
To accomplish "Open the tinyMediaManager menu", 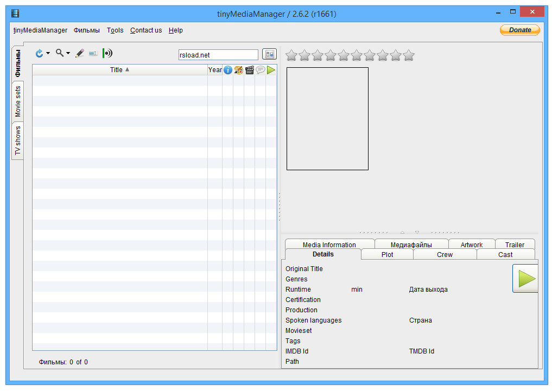I will click(x=41, y=30).
